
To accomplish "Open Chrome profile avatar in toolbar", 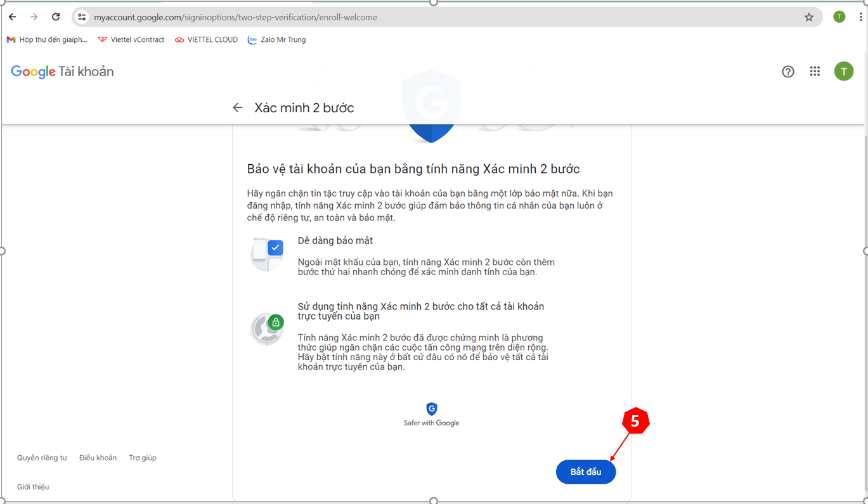I will pos(839,17).
